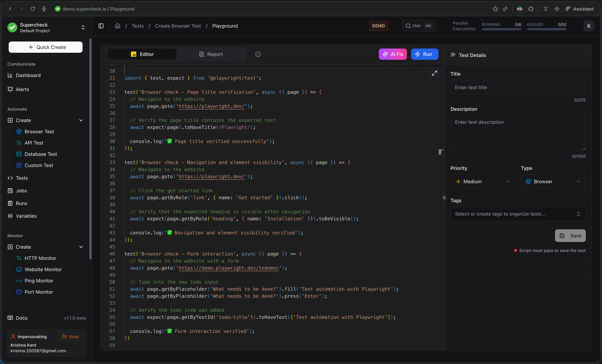Click the Enter test title field
The width and height of the screenshot is (602, 364).
click(518, 87)
